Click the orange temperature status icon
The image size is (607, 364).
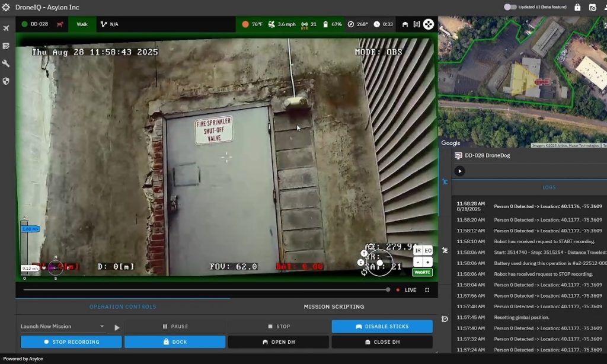click(245, 24)
